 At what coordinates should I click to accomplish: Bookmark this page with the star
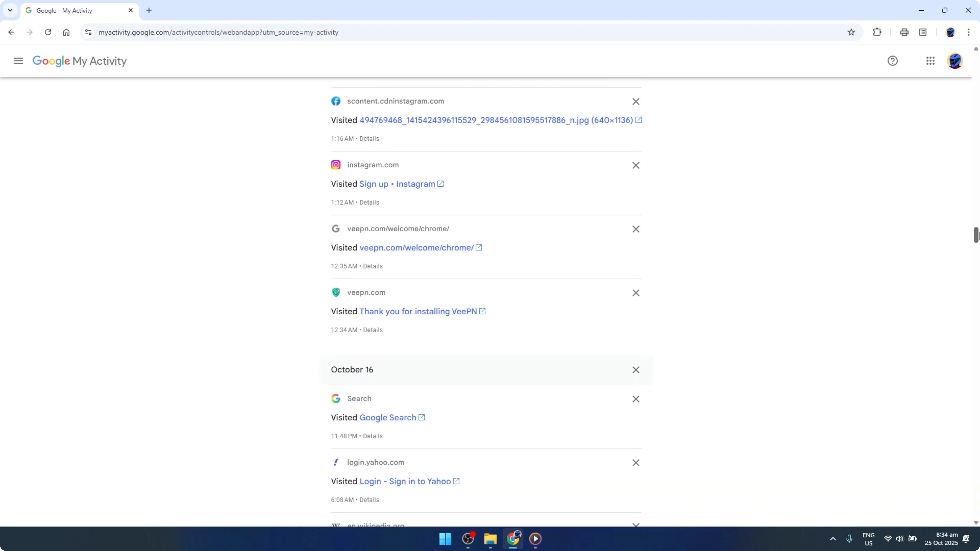click(x=851, y=32)
